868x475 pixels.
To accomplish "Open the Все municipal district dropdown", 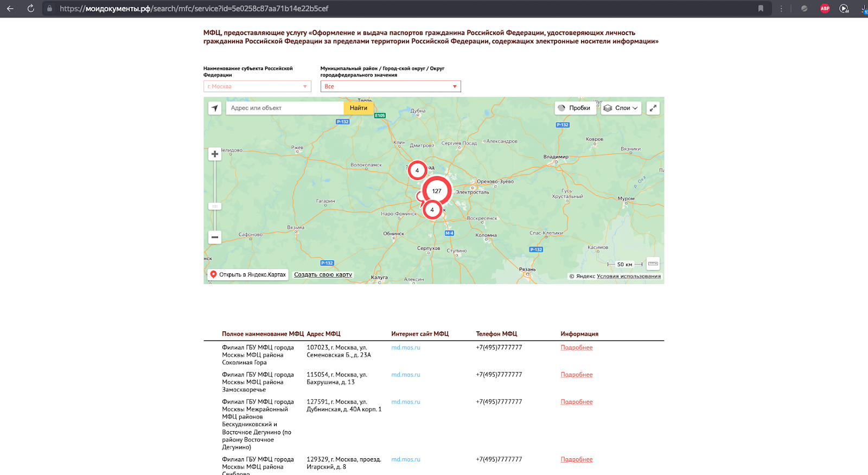I will tap(391, 86).
